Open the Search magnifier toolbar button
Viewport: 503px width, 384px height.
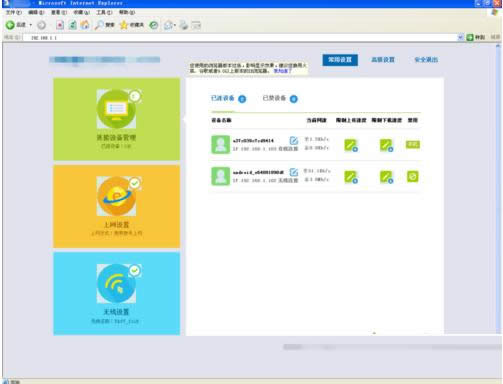pyautogui.click(x=104, y=25)
